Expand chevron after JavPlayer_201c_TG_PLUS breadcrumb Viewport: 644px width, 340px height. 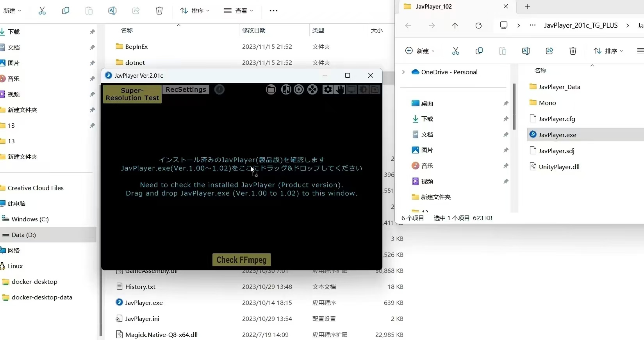coord(628,25)
